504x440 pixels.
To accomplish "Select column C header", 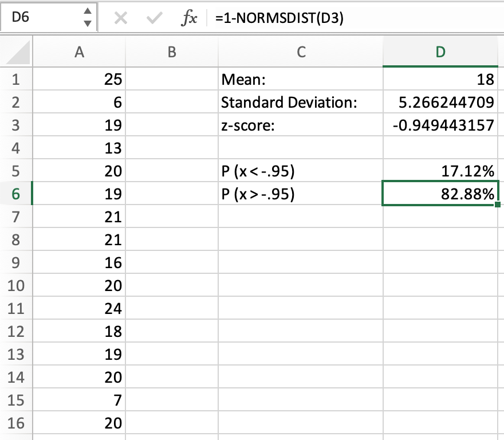I will coord(301,52).
